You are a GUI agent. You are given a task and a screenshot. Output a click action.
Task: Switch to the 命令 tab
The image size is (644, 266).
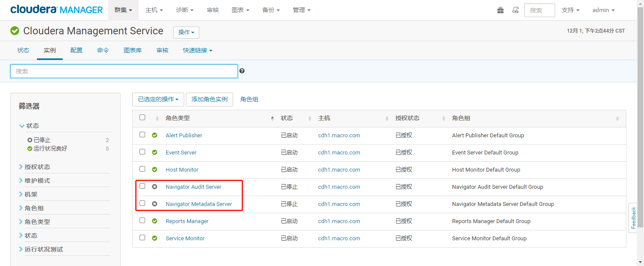point(103,50)
